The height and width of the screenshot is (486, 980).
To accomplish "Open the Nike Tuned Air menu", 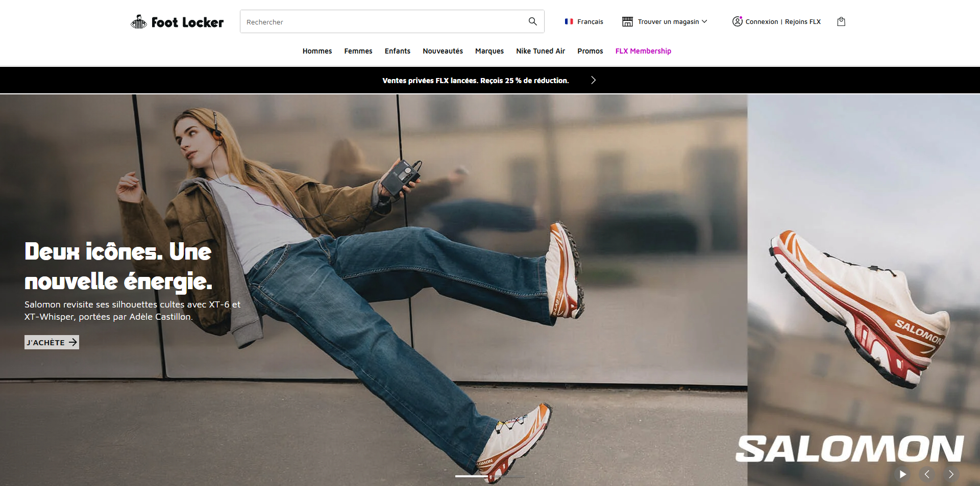I will 541,51.
